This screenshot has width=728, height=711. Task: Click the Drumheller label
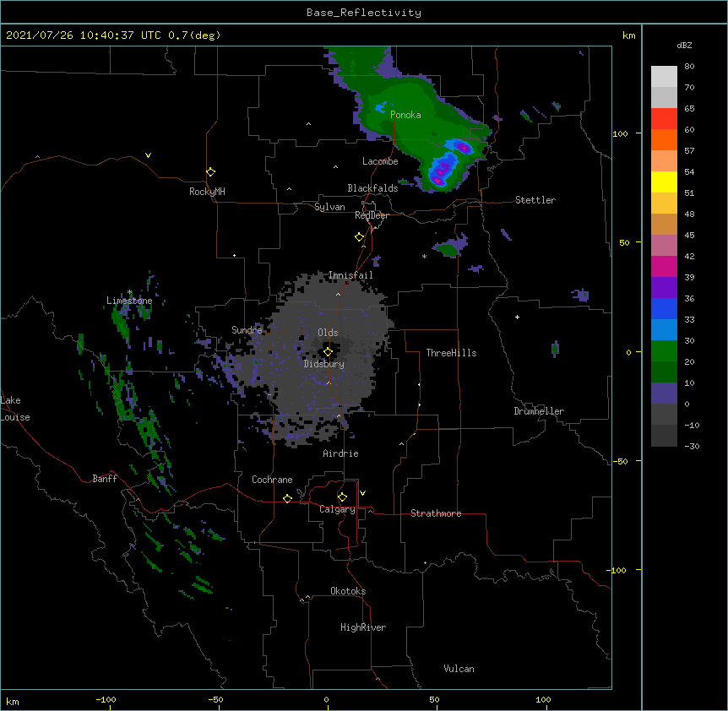click(539, 411)
